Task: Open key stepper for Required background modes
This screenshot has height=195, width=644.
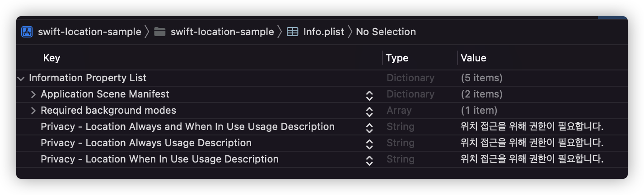Action: pos(369,111)
